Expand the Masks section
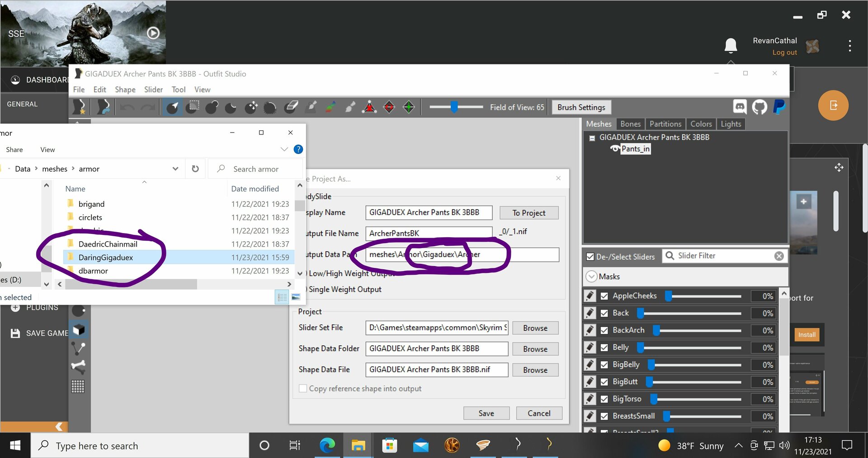This screenshot has width=868, height=458. click(x=591, y=277)
